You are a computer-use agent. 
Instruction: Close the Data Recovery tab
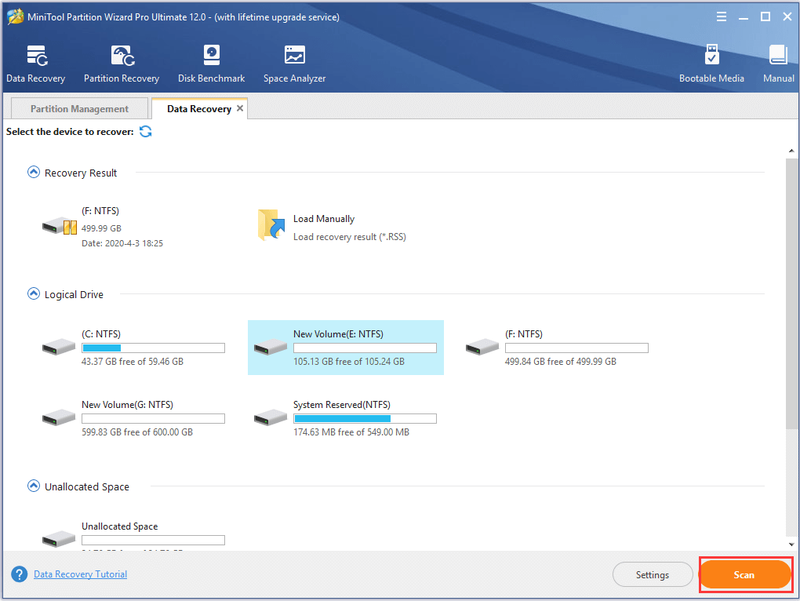[240, 108]
